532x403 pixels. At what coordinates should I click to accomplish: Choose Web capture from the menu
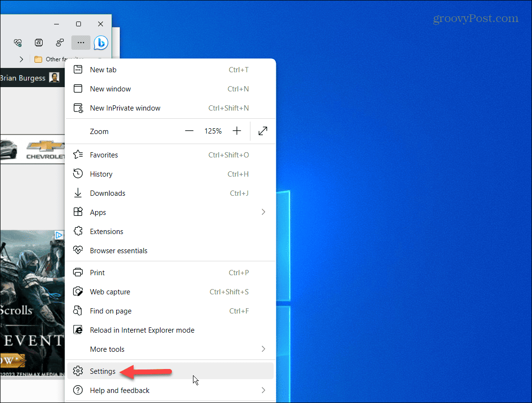tap(170, 292)
